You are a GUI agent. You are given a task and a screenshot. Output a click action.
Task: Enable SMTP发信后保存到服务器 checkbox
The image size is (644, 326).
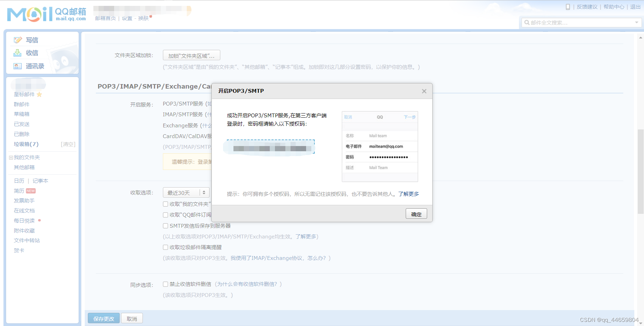(165, 226)
